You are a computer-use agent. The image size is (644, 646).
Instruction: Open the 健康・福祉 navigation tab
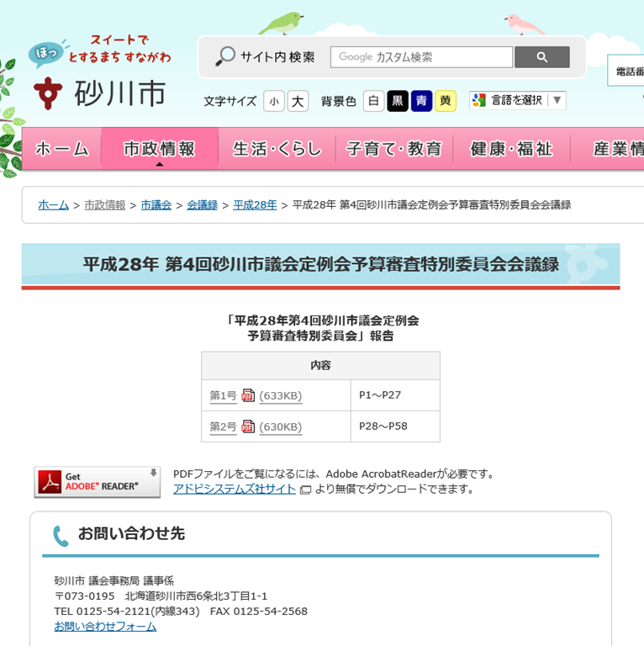click(511, 149)
